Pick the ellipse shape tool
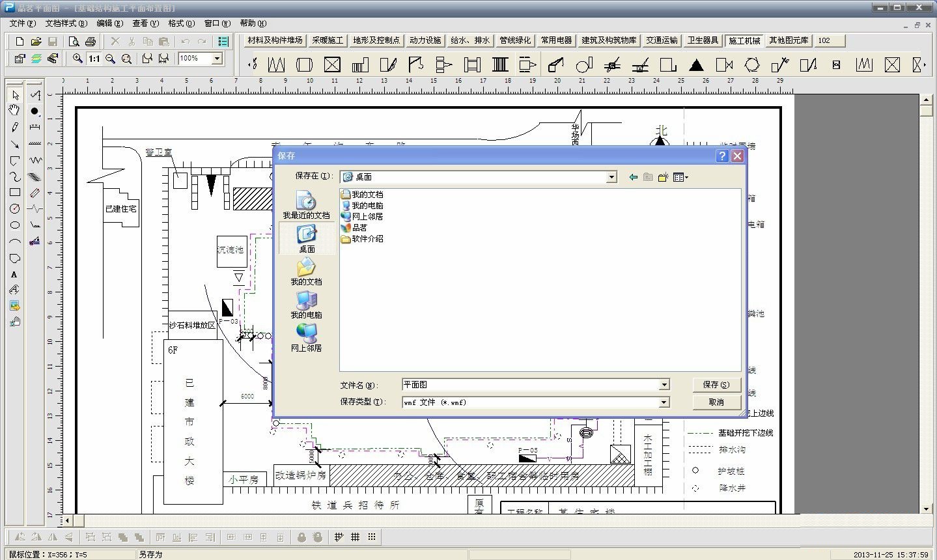This screenshot has width=937, height=560. [14, 225]
